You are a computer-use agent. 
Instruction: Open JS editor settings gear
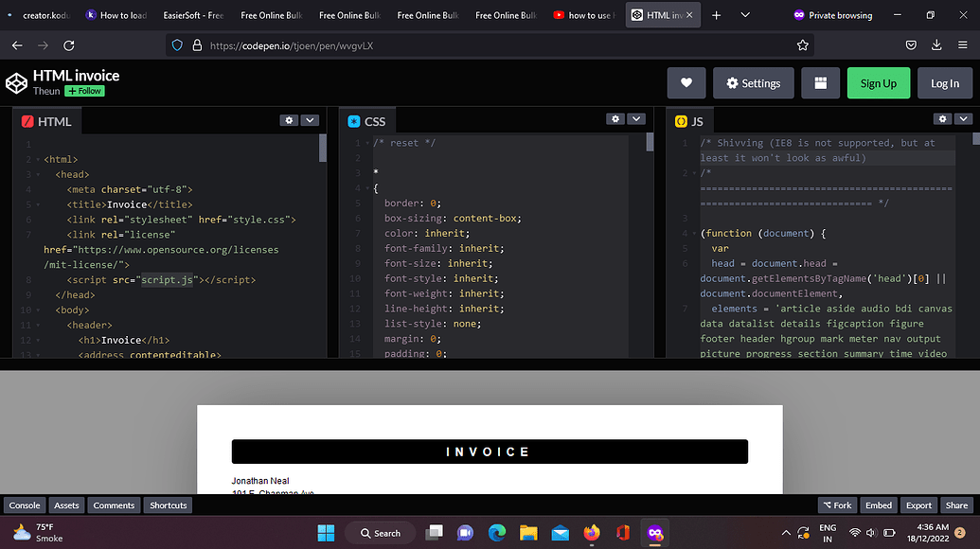(942, 118)
